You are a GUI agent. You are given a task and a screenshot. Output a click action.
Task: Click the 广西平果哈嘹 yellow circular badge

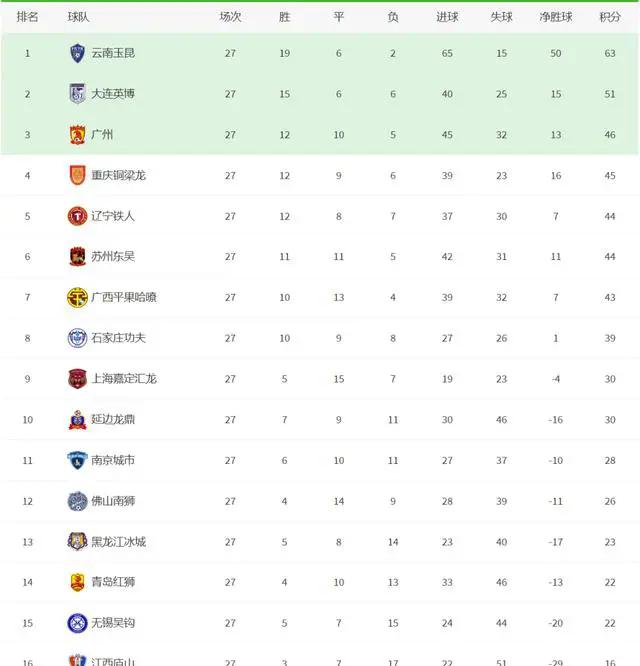pos(77,297)
